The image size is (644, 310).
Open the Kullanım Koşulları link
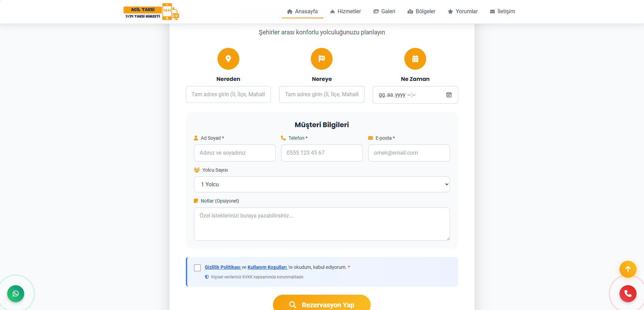coord(267,267)
